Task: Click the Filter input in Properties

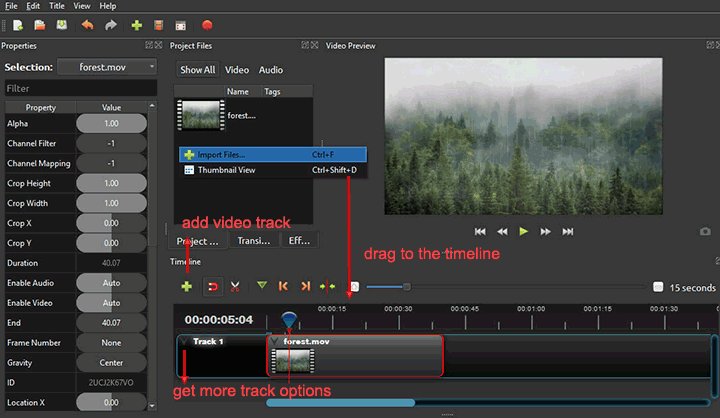Action: point(78,88)
